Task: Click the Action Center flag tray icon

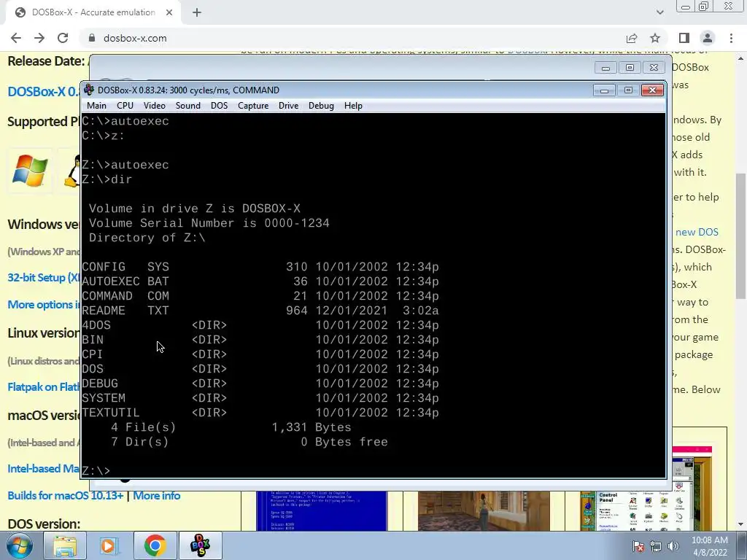Action: coord(638,546)
